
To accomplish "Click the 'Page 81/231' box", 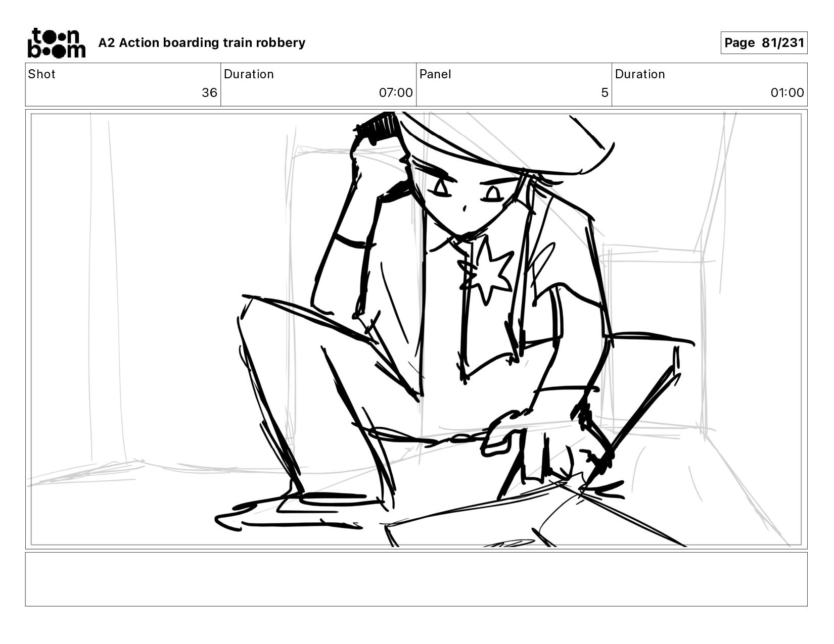I will pyautogui.click(x=764, y=43).
